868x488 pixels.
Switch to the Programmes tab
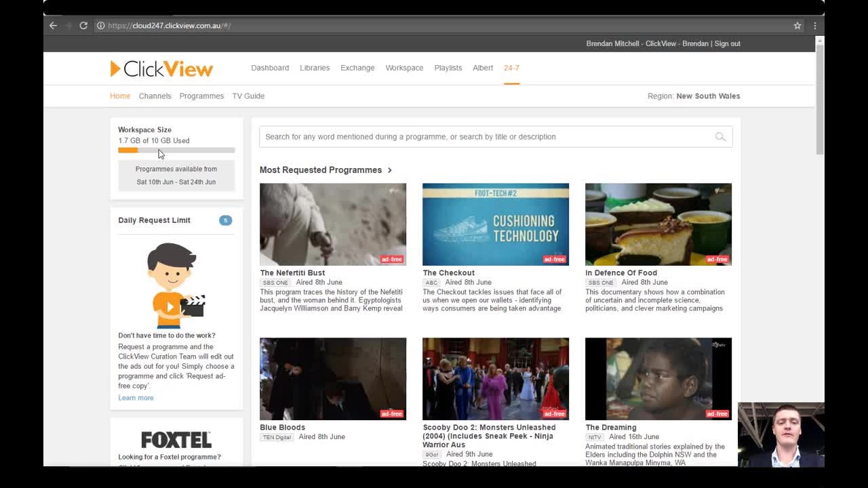coord(201,96)
